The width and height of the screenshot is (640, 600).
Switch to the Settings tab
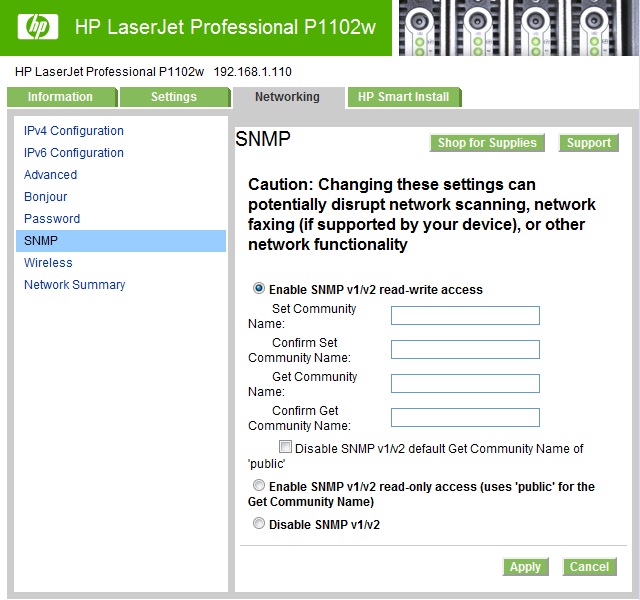point(175,97)
